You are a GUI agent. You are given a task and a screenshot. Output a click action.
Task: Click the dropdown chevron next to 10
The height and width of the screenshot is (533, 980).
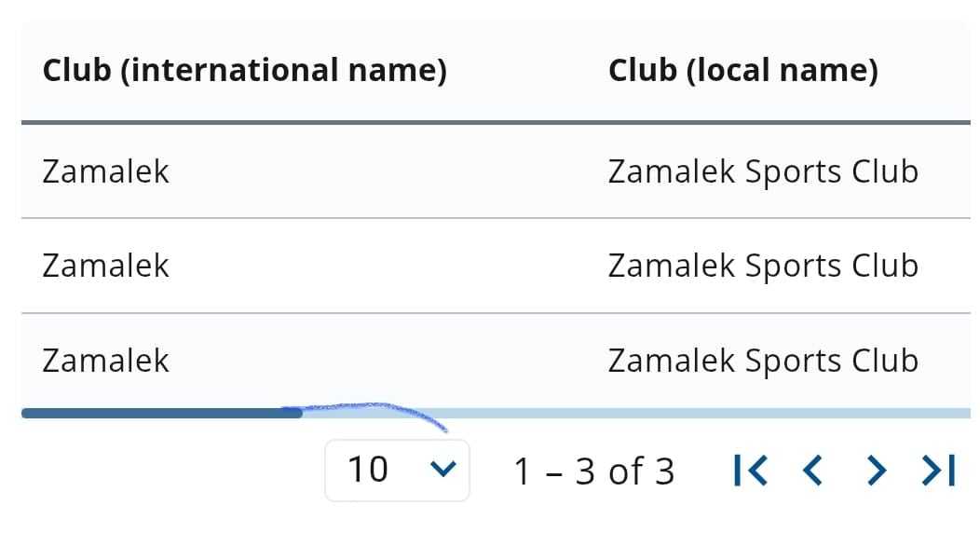coord(443,469)
